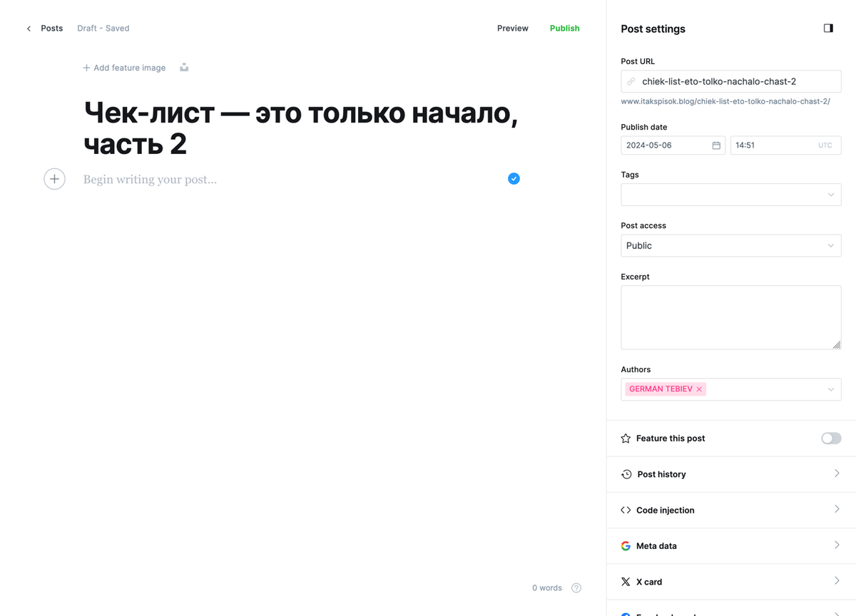Open the editor help question mark
This screenshot has height=616, width=856.
(x=576, y=588)
